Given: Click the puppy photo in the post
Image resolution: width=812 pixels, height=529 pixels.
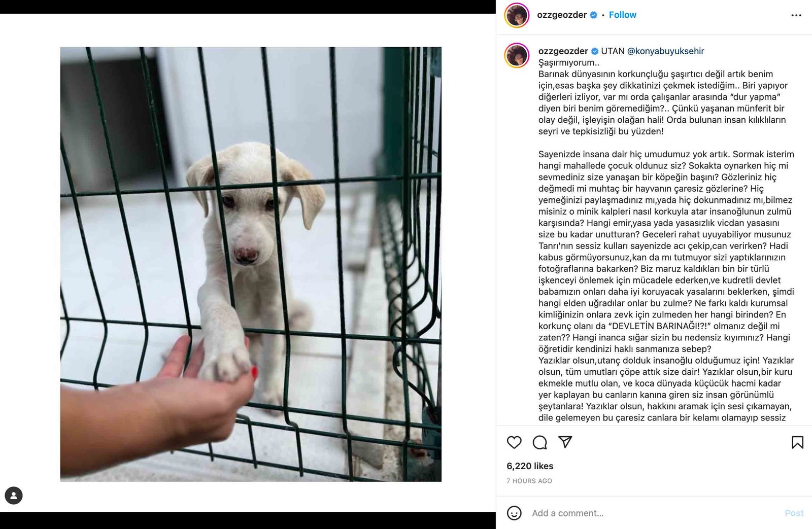Looking at the screenshot, I should (x=251, y=264).
